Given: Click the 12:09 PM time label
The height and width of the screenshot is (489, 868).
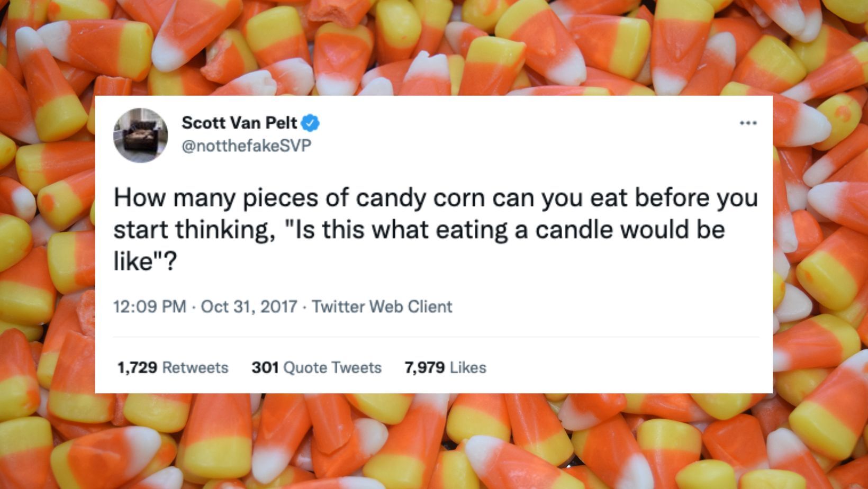Looking at the screenshot, I should (149, 305).
